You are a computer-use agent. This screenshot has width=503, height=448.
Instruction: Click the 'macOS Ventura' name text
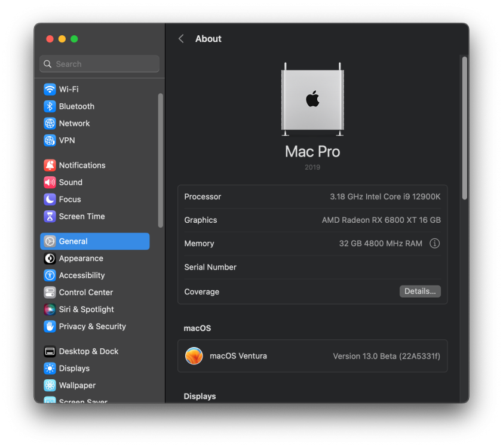click(238, 356)
